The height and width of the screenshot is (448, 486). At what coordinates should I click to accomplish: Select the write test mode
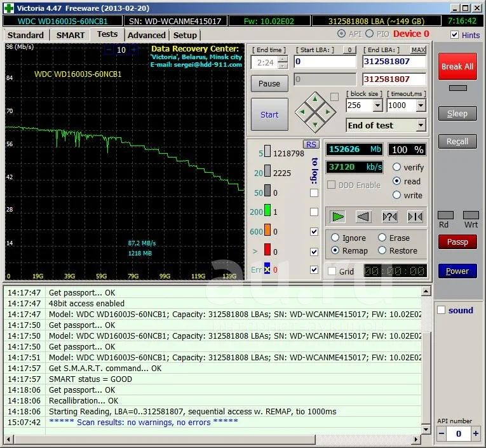[396, 195]
